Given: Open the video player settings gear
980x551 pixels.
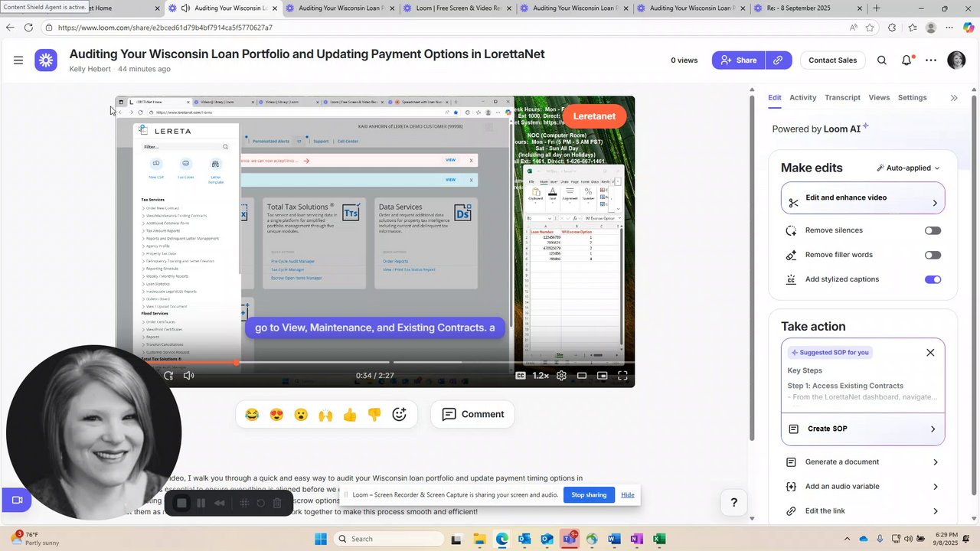Looking at the screenshot, I should (x=561, y=376).
